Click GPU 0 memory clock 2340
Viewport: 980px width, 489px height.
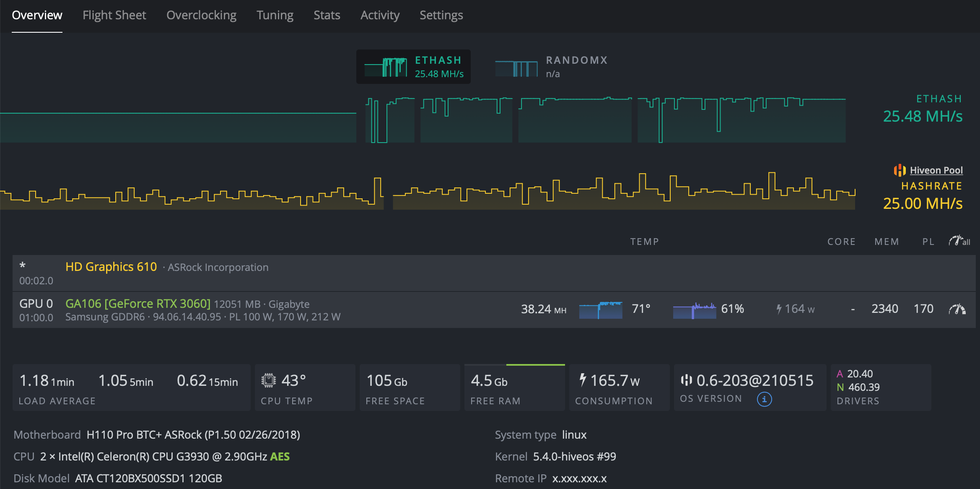[885, 309]
